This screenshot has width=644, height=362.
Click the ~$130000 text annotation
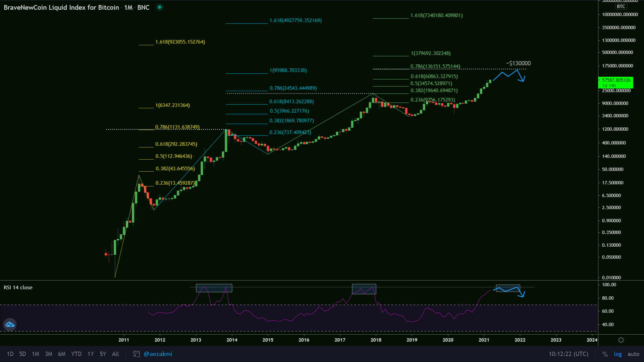pyautogui.click(x=518, y=63)
